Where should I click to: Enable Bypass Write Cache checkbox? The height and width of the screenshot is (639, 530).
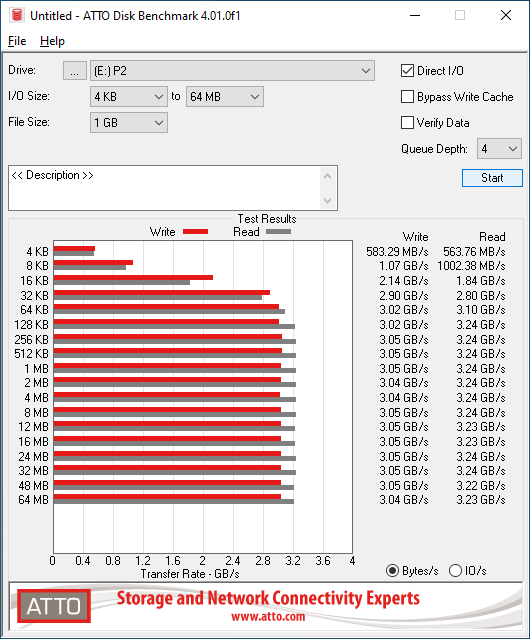(x=407, y=97)
